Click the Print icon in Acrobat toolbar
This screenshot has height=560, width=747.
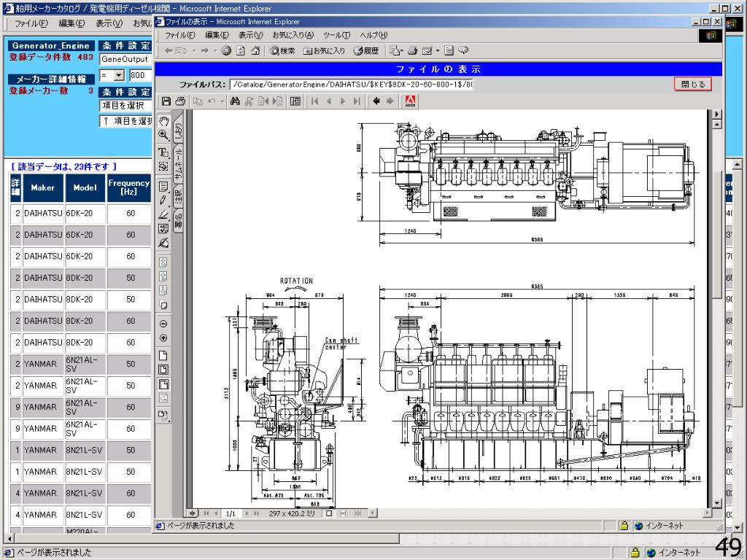pos(180,101)
